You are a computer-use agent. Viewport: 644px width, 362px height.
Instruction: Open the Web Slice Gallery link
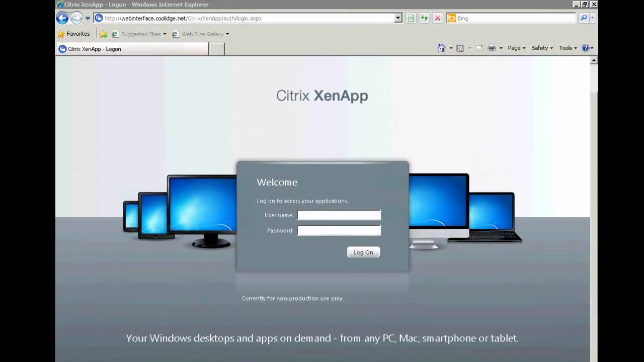(201, 34)
